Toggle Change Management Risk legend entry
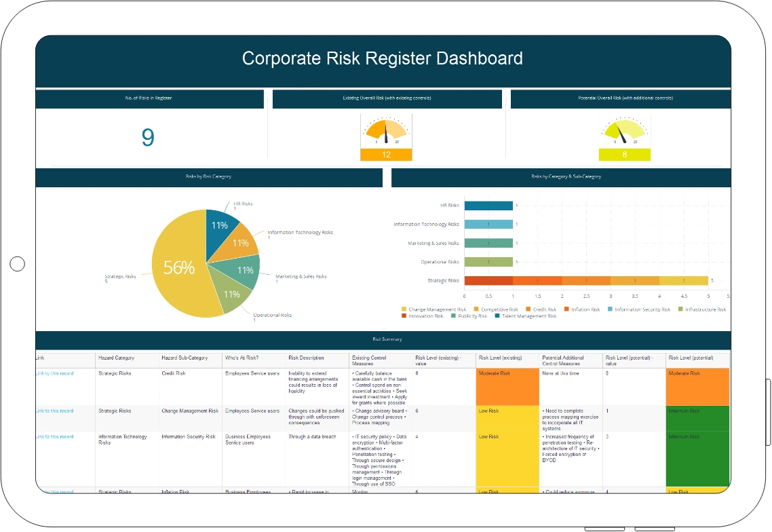 (433, 309)
